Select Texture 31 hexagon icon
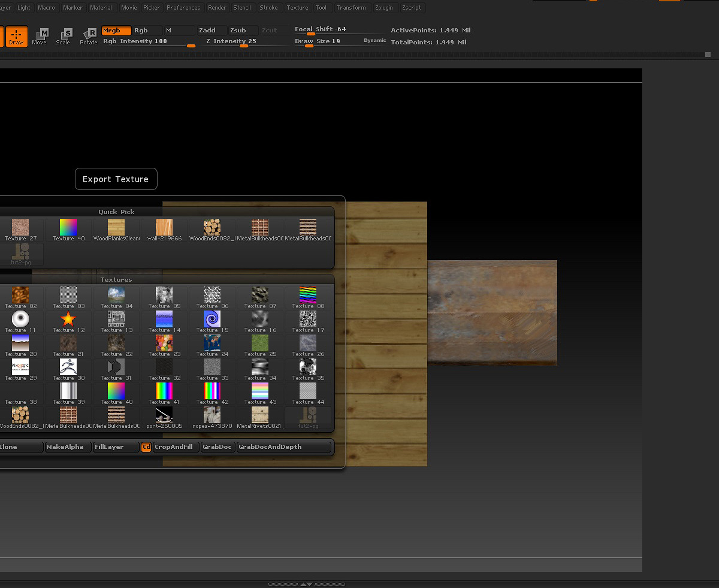Image resolution: width=719 pixels, height=588 pixels. [116, 370]
